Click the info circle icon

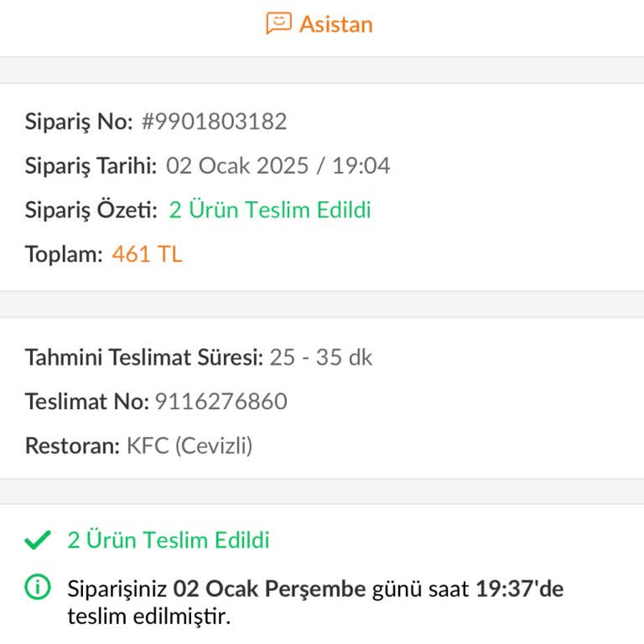(x=38, y=589)
